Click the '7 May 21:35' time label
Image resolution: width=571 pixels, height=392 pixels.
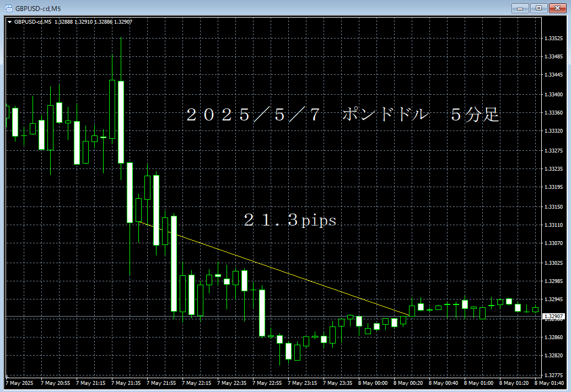[126, 383]
